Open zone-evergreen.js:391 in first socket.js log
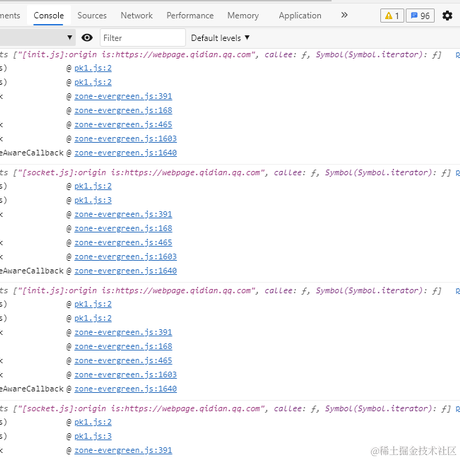This screenshot has height=460, width=460. (123, 214)
